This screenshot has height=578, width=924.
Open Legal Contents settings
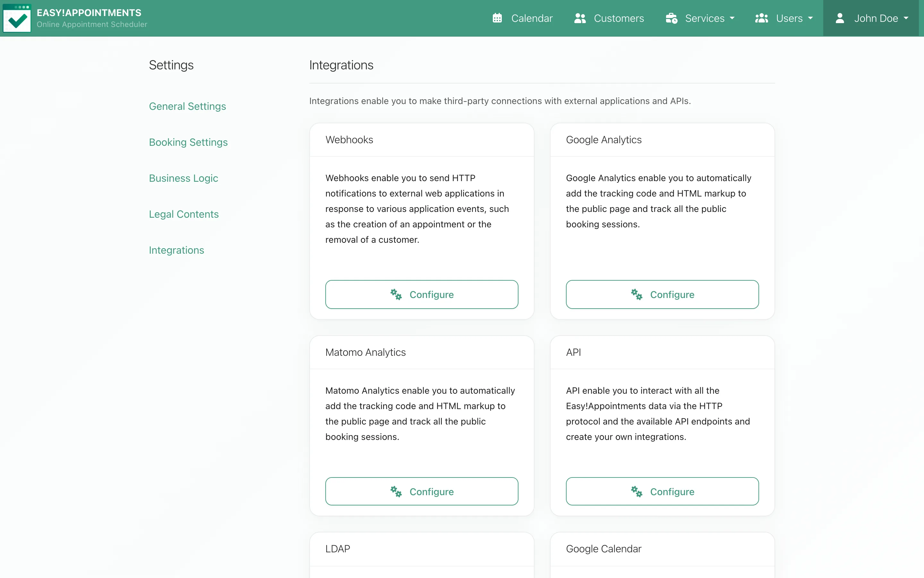tap(184, 214)
